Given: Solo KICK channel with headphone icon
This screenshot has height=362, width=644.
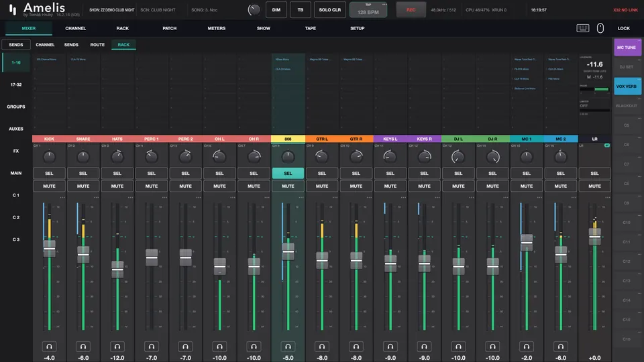Looking at the screenshot, I should click(x=49, y=347).
